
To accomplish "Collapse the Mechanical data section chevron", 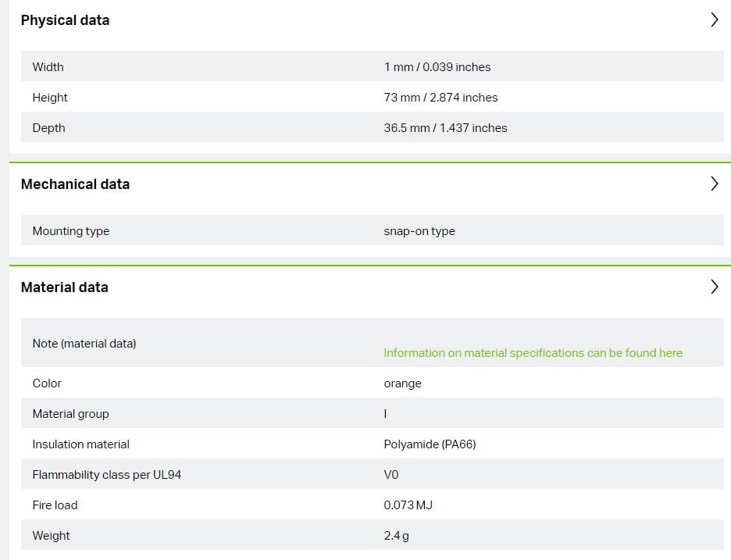I will coord(714,184).
